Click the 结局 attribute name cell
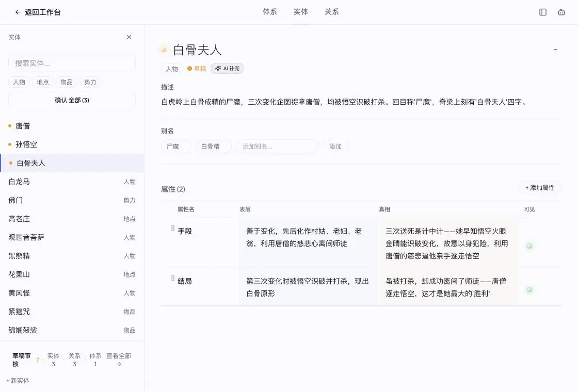 [185, 282]
